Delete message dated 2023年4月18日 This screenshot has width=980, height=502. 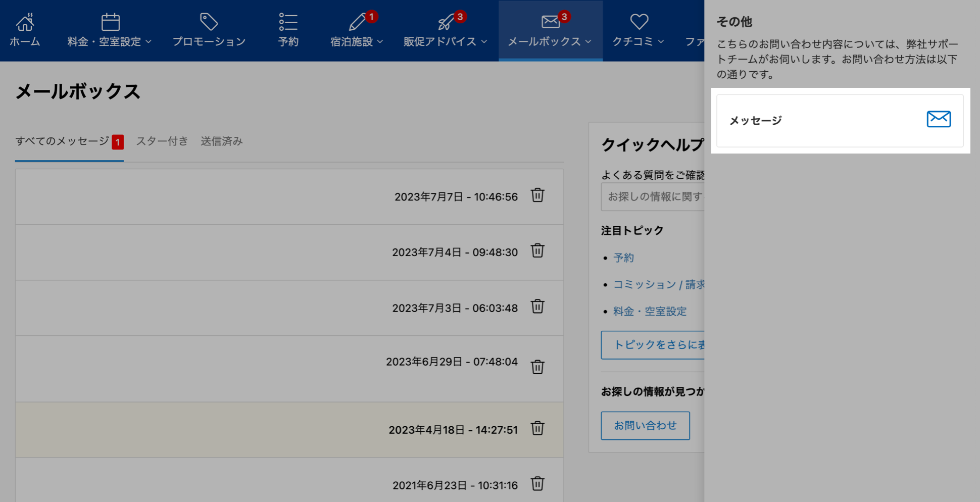click(x=537, y=429)
